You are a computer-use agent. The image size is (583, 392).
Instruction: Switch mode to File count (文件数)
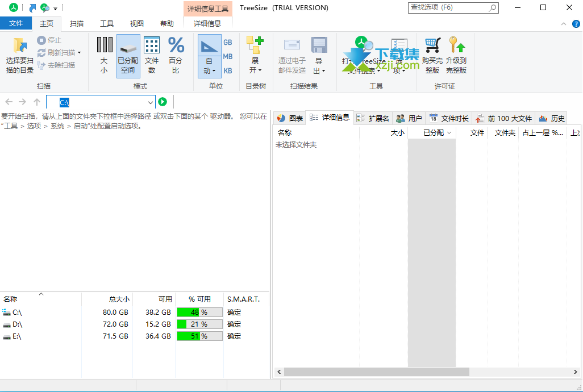152,56
